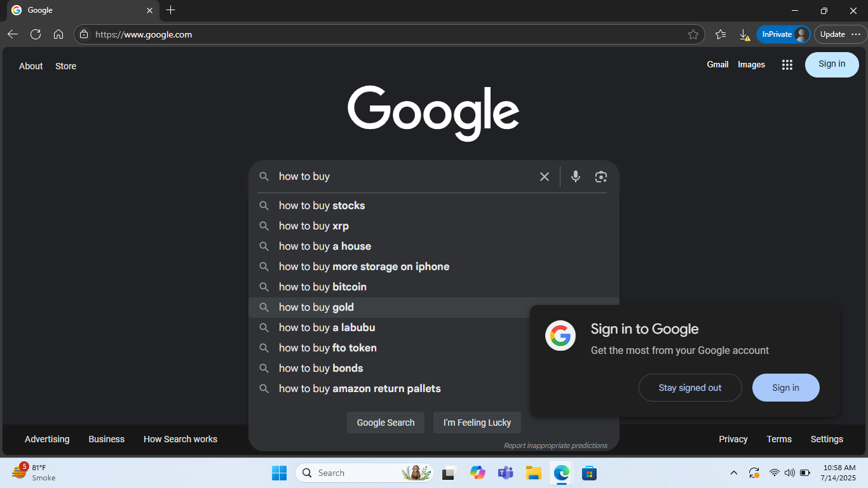The height and width of the screenshot is (488, 868).
Task: Open the Downloads icon in toolbar
Action: 745,34
